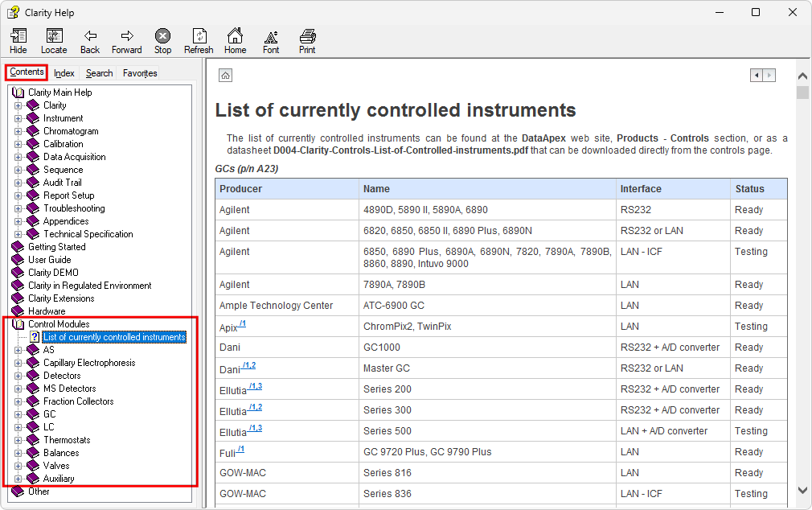The height and width of the screenshot is (510, 812).
Task: Click the Control Modules open book icon
Action: [18, 324]
